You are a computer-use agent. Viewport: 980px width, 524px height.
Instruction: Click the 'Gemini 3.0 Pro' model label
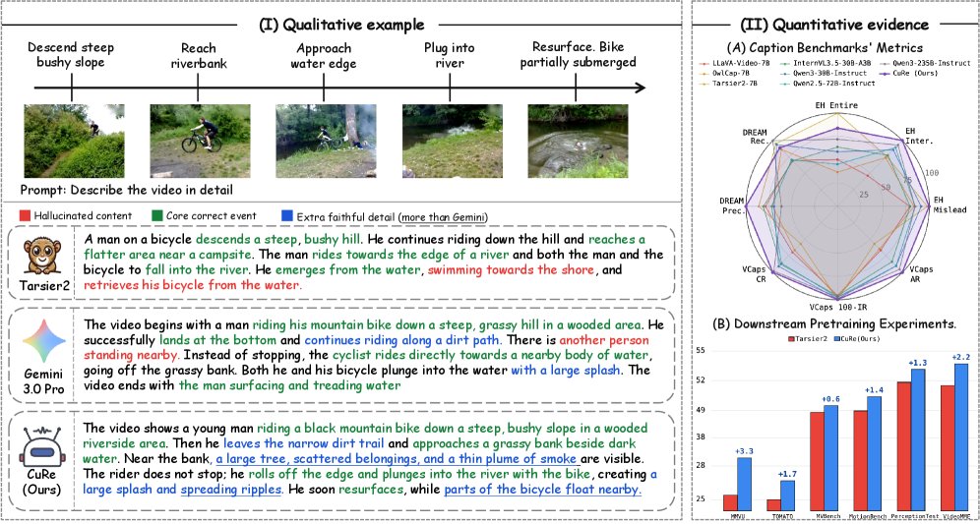[x=42, y=381]
